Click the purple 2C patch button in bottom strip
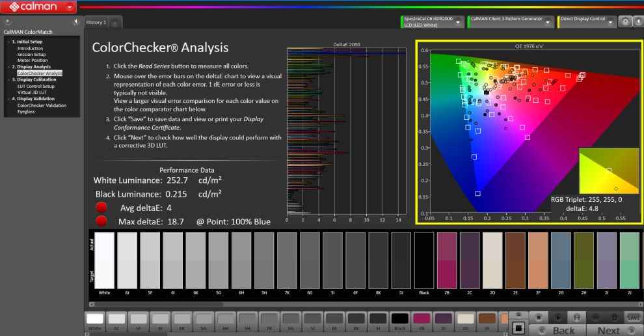The height and width of the screenshot is (336, 644). point(443,321)
